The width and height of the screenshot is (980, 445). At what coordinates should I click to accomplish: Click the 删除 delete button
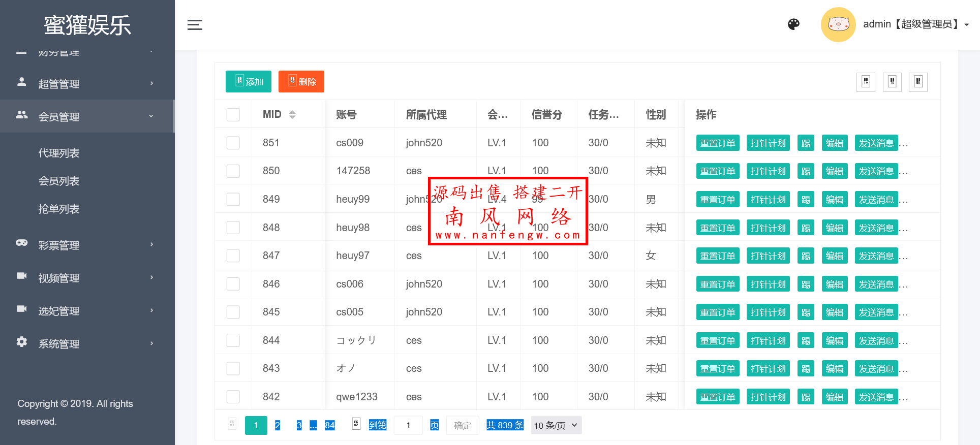pos(301,81)
